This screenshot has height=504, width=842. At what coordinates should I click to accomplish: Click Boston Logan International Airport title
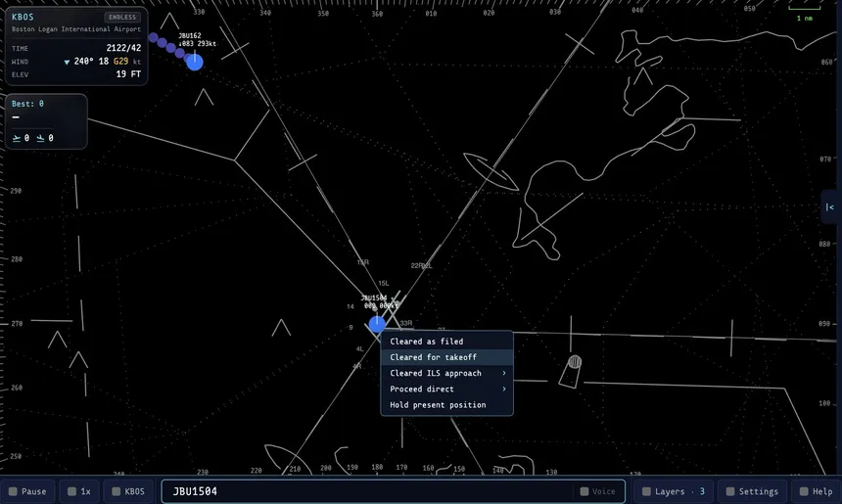pyautogui.click(x=76, y=29)
